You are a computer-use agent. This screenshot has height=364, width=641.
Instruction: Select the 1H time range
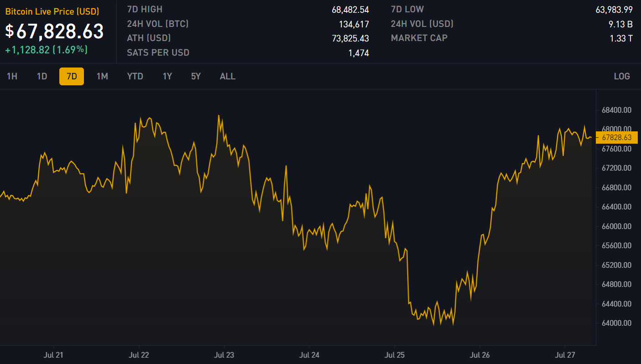12,76
